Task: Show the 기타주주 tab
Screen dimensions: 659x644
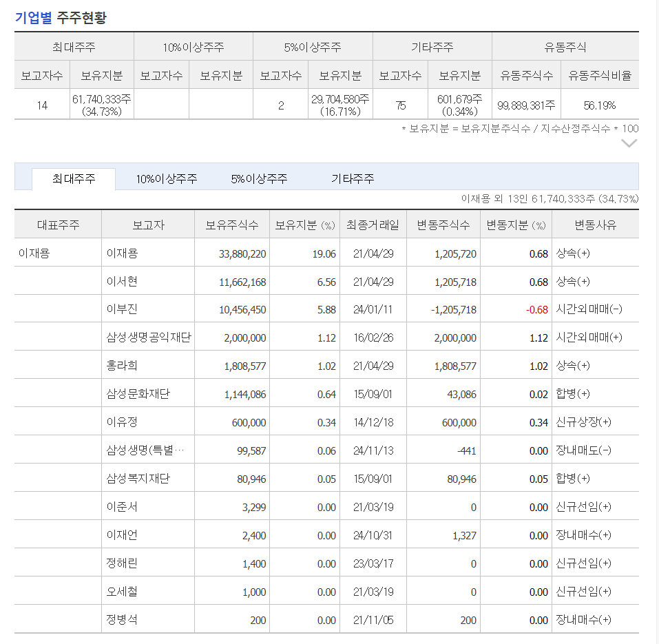Action: (x=353, y=179)
